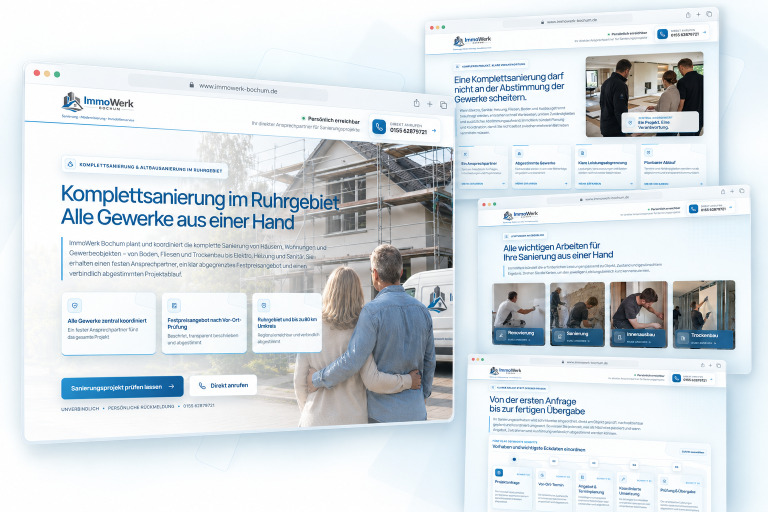Click icon on 'Festpreisangebot nach Vor-Ort-Prüfung' card
768x512 pixels.
174,306
